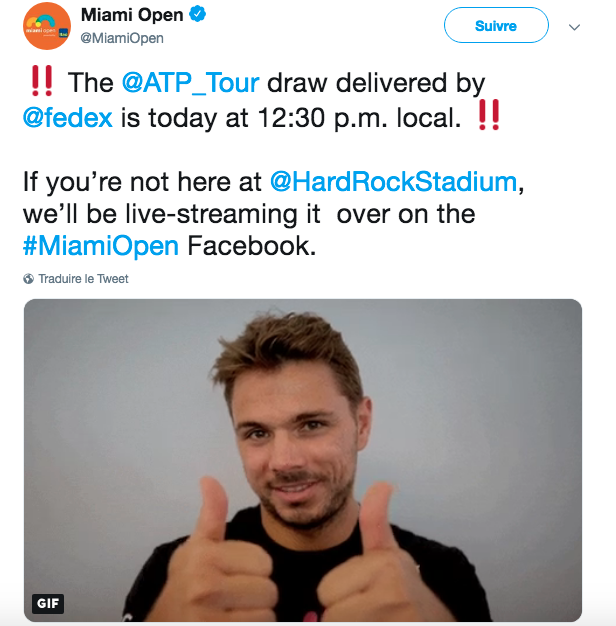Screen dimensions: 616x626
Task: Open the @ATP_Tour mention link
Action: point(191,83)
